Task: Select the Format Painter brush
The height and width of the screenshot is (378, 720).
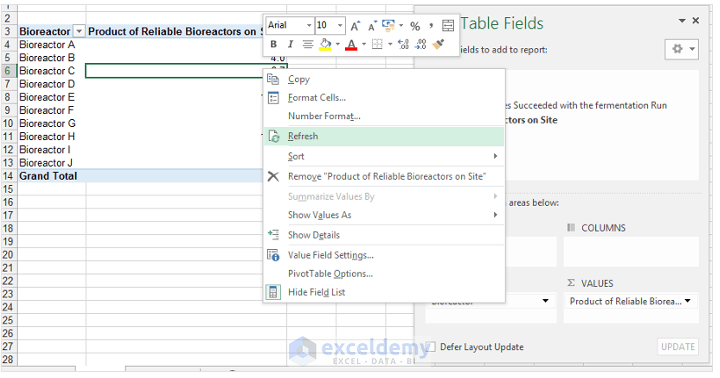Action: (x=438, y=44)
